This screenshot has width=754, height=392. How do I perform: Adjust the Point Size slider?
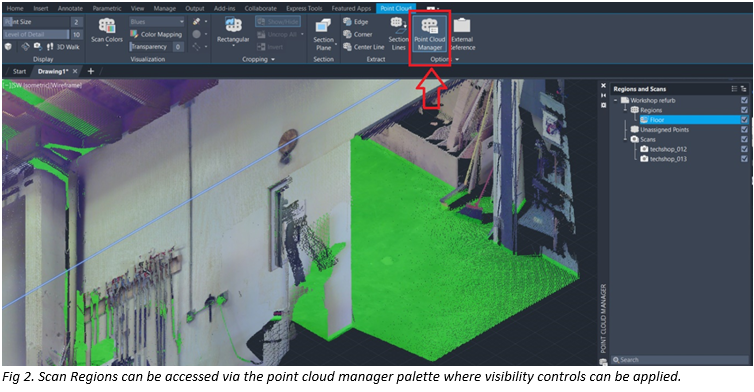[37, 22]
